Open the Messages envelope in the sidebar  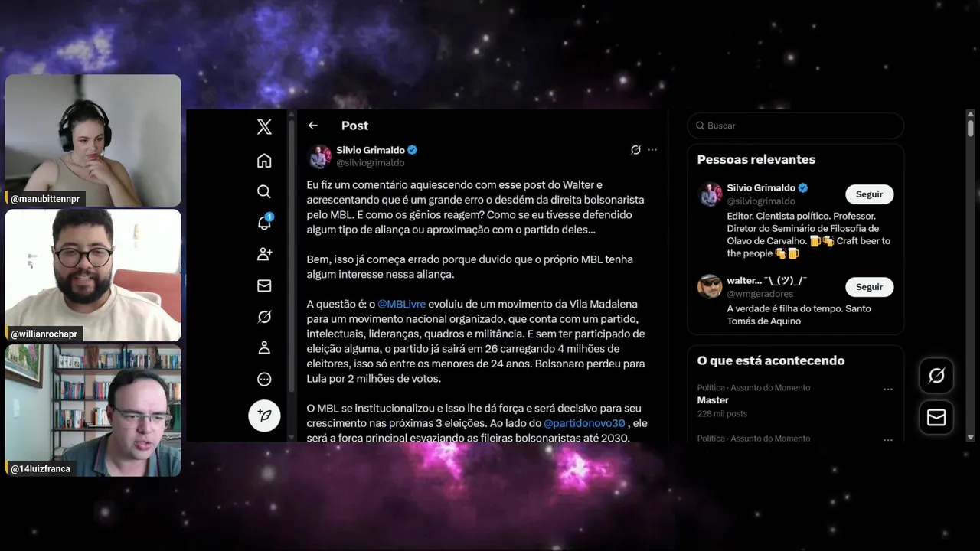[264, 285]
